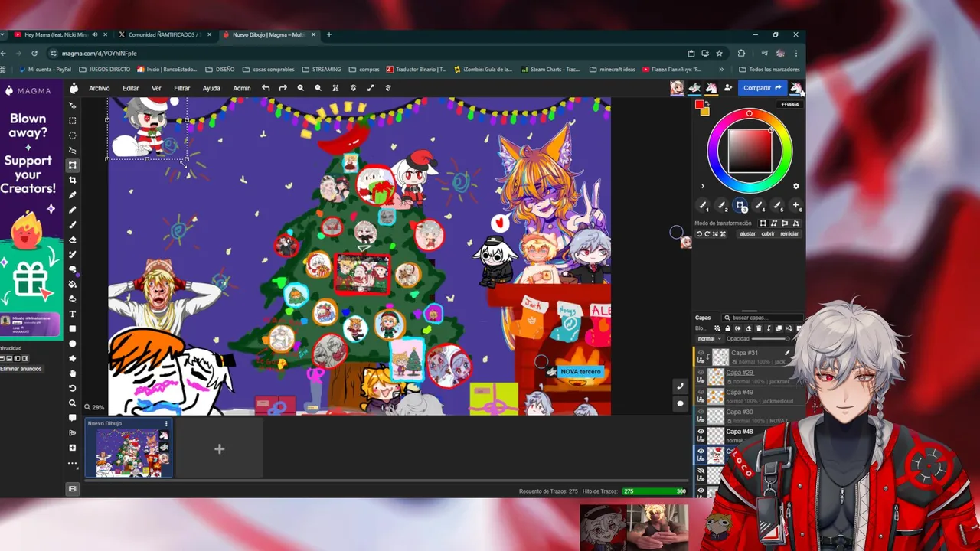The height and width of the screenshot is (551, 980).
Task: Click the zoom in magnifier icon
Action: pyautogui.click(x=301, y=88)
